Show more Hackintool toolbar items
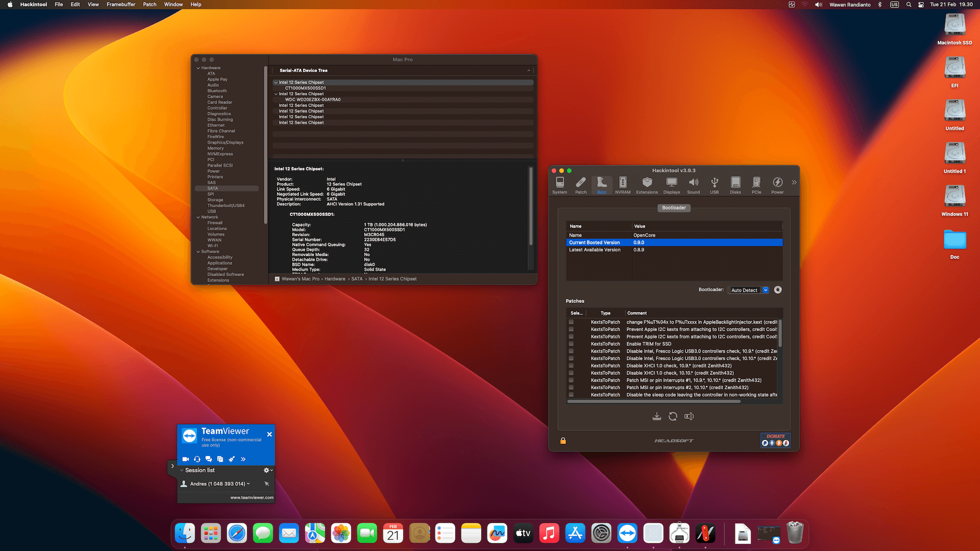This screenshot has width=980, height=551. click(x=794, y=182)
